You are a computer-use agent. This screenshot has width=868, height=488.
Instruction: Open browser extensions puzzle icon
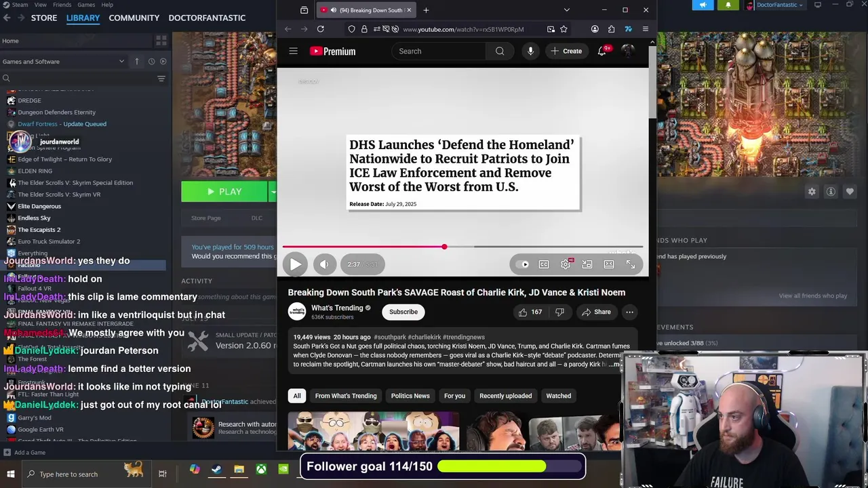611,29
